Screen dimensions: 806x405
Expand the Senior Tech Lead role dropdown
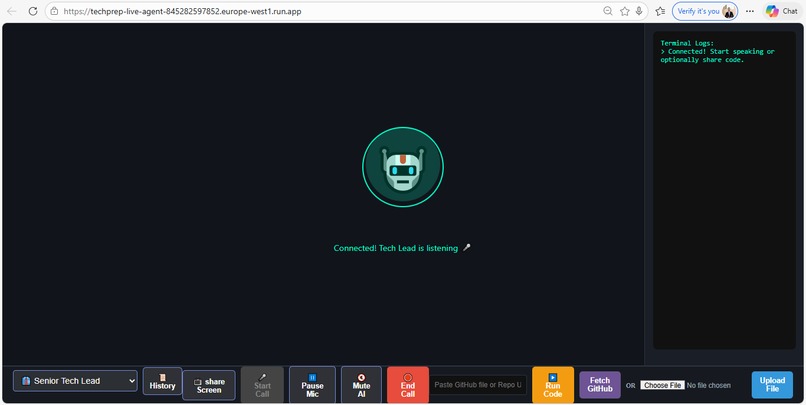(75, 381)
